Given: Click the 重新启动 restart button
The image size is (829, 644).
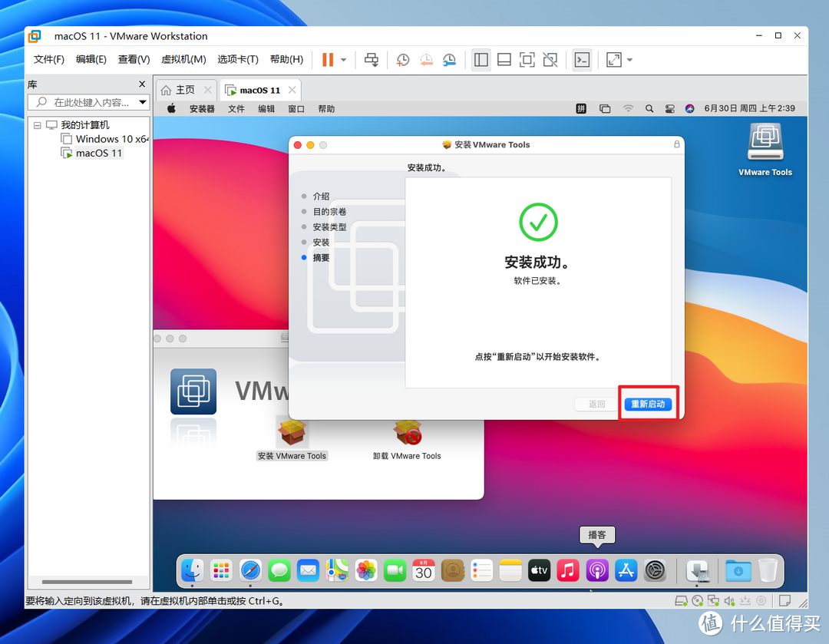Looking at the screenshot, I should click(648, 404).
